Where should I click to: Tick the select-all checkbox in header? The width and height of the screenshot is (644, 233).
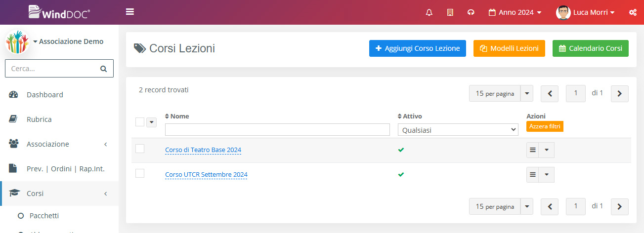point(140,122)
